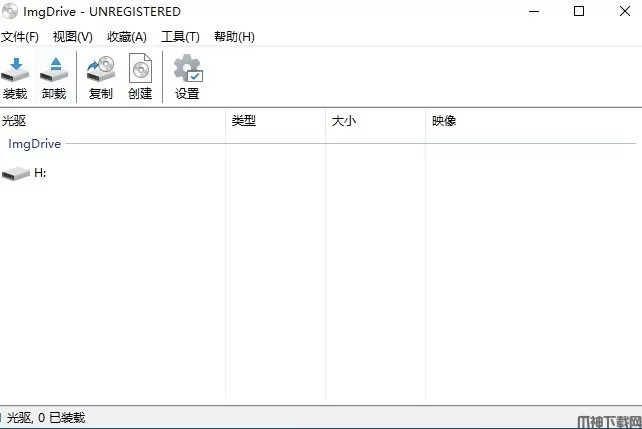Open the 帮助(H) menu
Image resolution: width=642 pixels, height=429 pixels.
point(234,37)
